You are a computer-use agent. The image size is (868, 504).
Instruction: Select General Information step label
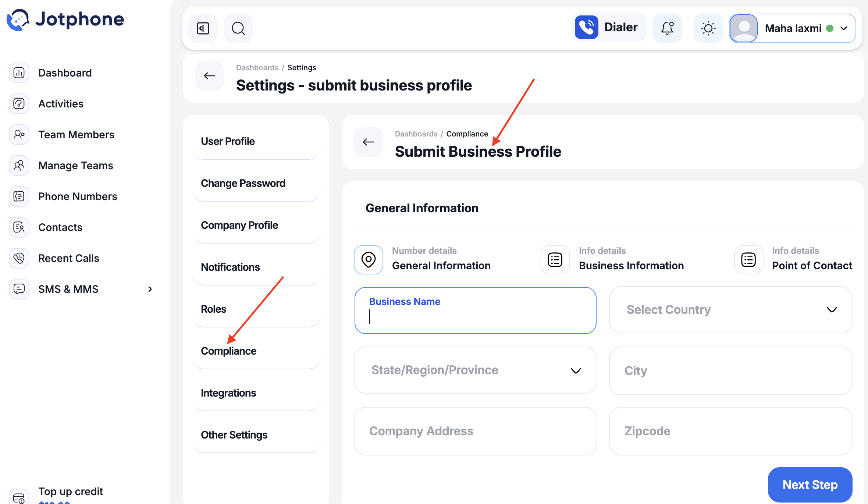(441, 266)
